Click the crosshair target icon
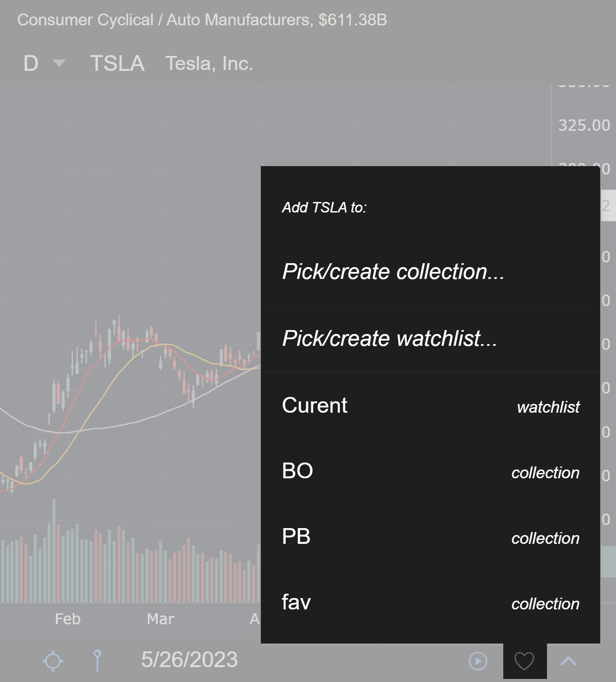Image resolution: width=616 pixels, height=682 pixels. click(x=53, y=661)
